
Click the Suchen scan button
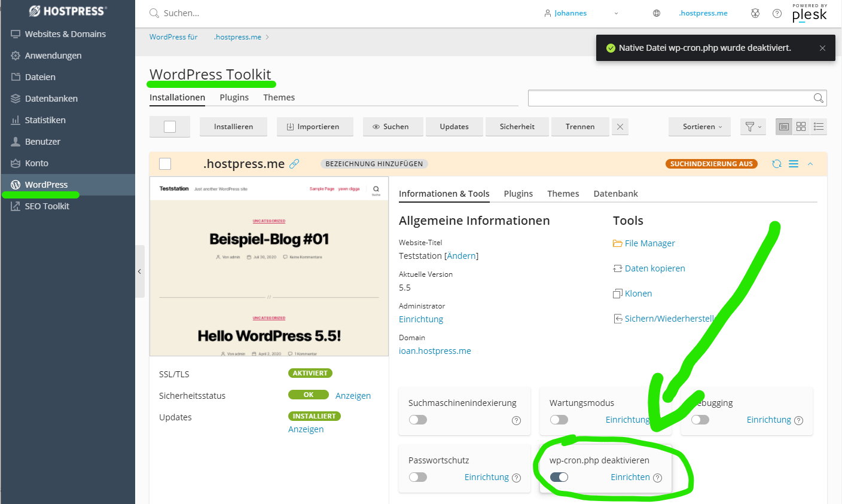coord(392,127)
